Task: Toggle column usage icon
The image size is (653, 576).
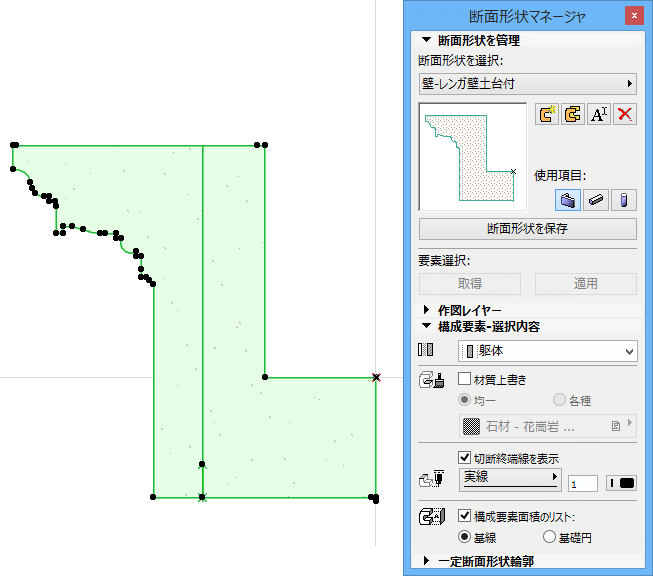Action: [x=623, y=200]
